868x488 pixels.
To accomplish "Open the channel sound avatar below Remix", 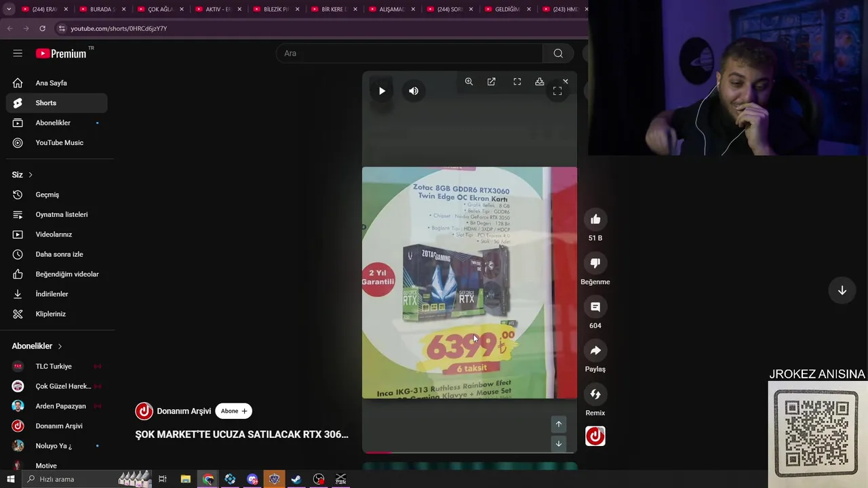I will (595, 436).
